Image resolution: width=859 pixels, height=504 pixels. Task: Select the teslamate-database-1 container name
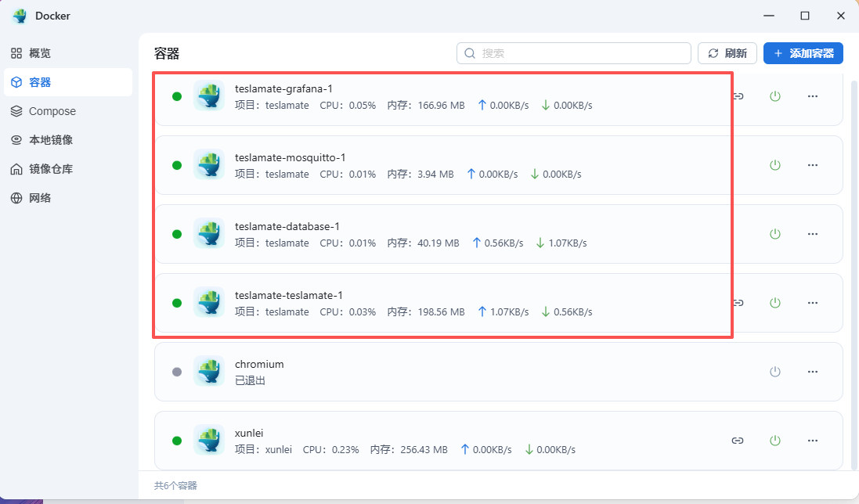[287, 226]
